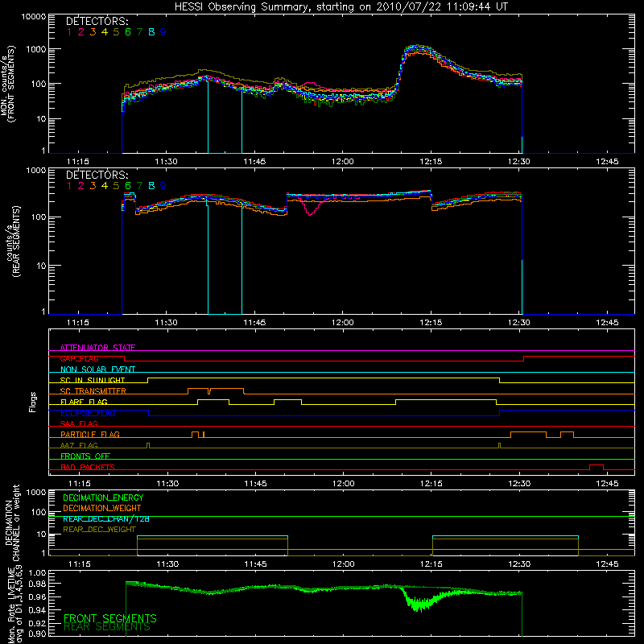
Task: Click the DETECTORS: heading in the front segments panel
Action: [x=97, y=21]
